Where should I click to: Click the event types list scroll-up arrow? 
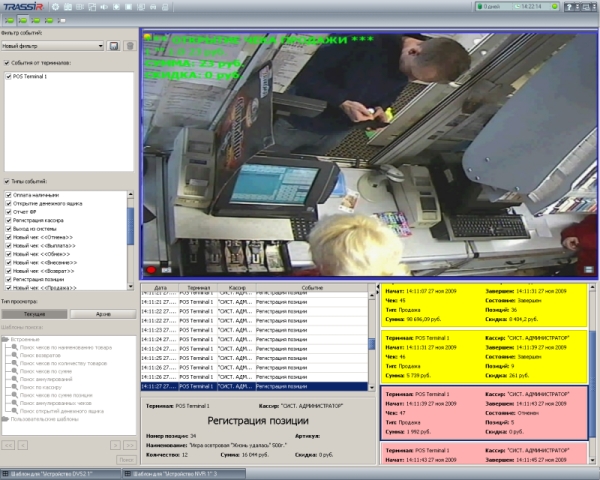coord(130,194)
